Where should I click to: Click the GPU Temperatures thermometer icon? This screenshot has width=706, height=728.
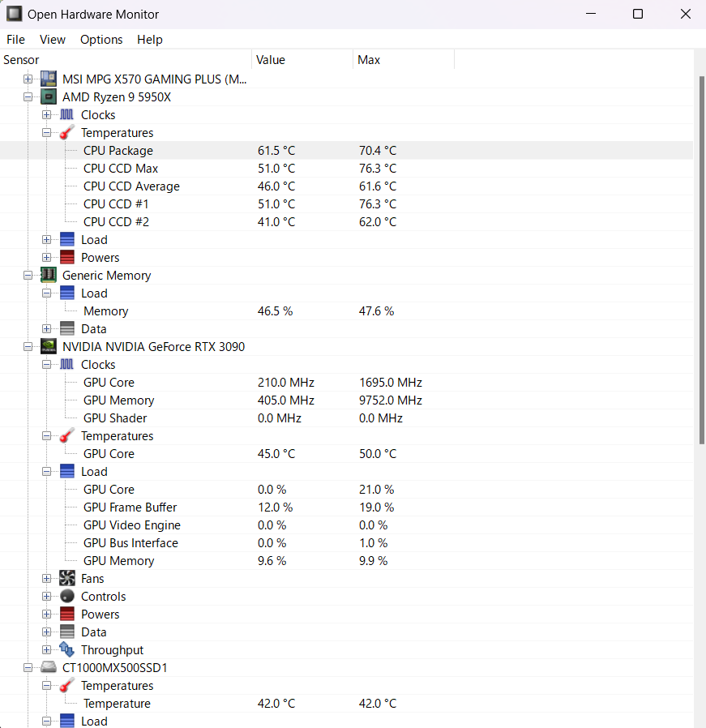point(66,436)
